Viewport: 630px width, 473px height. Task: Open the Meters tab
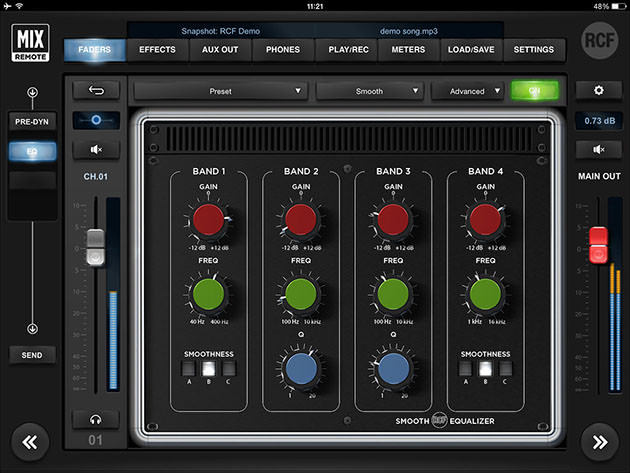(x=408, y=49)
